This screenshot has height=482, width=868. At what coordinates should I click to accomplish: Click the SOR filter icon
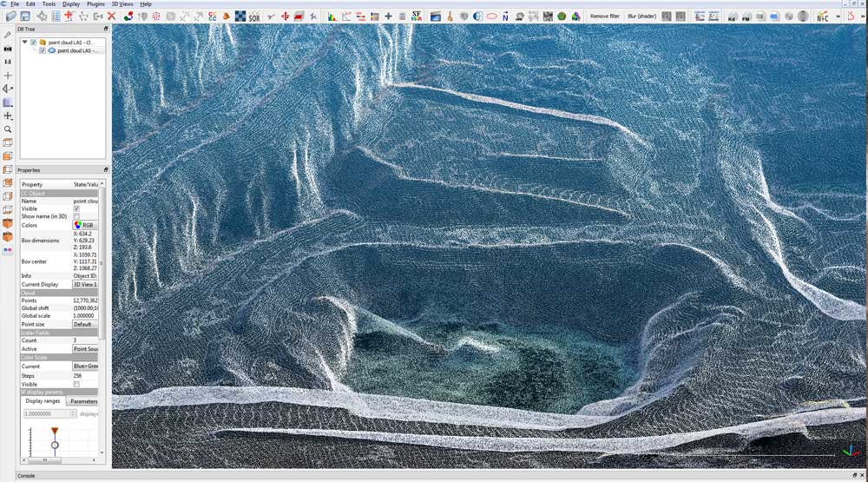coord(254,17)
